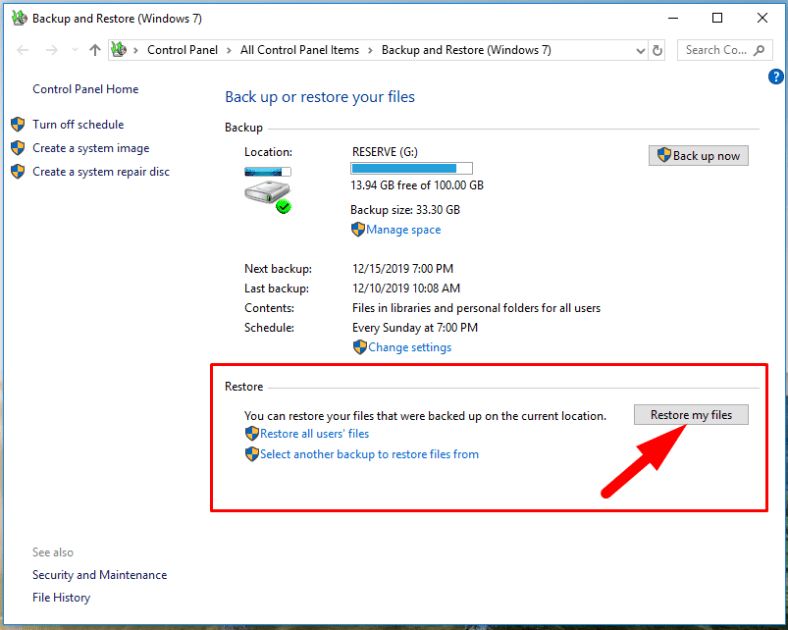The width and height of the screenshot is (788, 630).
Task: Click Backup and Restore (Windows 7) breadcrumb
Action: (x=466, y=50)
